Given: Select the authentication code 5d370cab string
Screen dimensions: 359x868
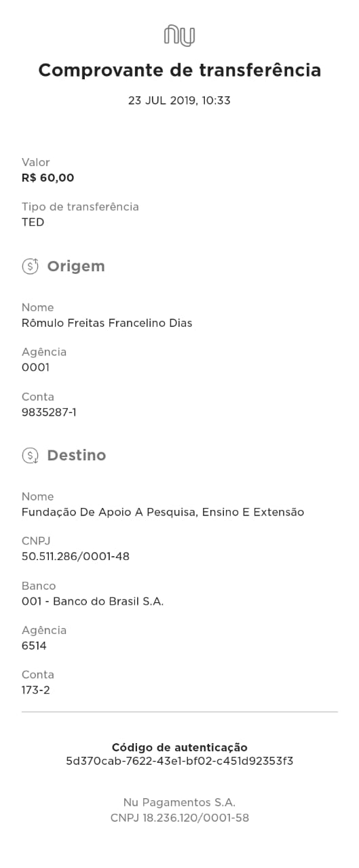Looking at the screenshot, I should (179, 761).
